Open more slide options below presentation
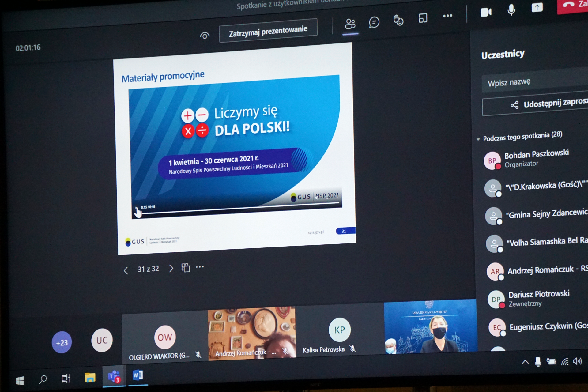This screenshot has height=392, width=588. point(200,267)
